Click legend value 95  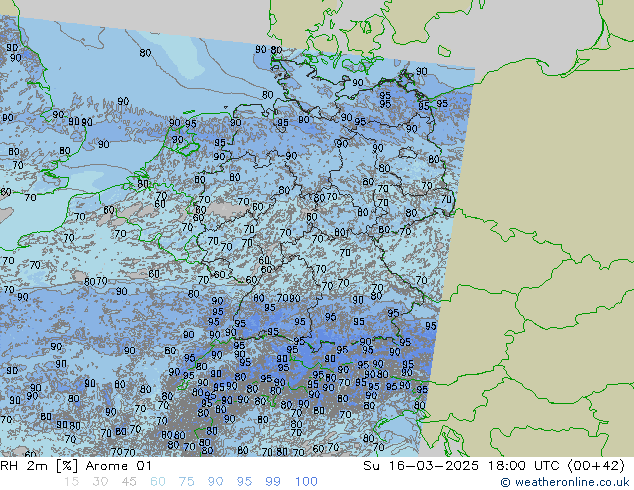pyautogui.click(x=244, y=482)
